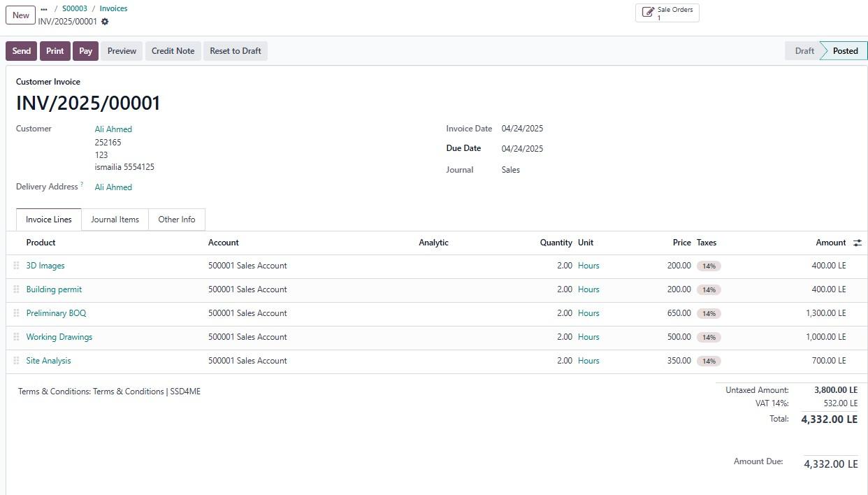This screenshot has width=868, height=495.
Task: Click the VAT 14% 532.00 LE value
Action: [840, 403]
